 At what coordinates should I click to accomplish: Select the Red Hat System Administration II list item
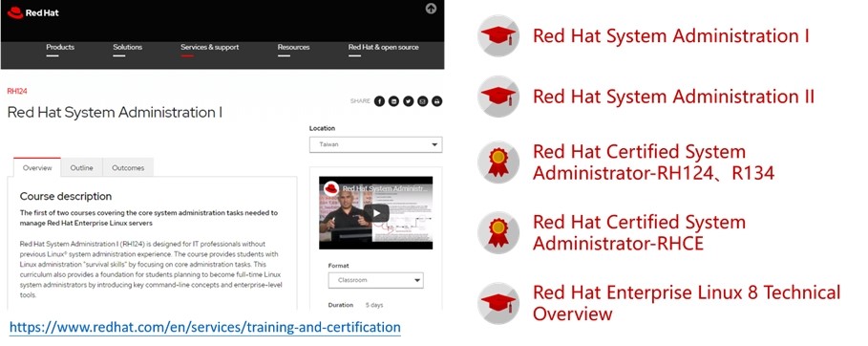tap(673, 96)
